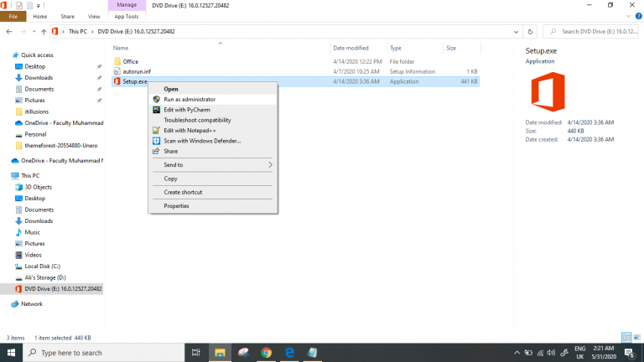Viewport: 644px width, 362px height.
Task: Click the taskbar search box
Action: pos(103,353)
